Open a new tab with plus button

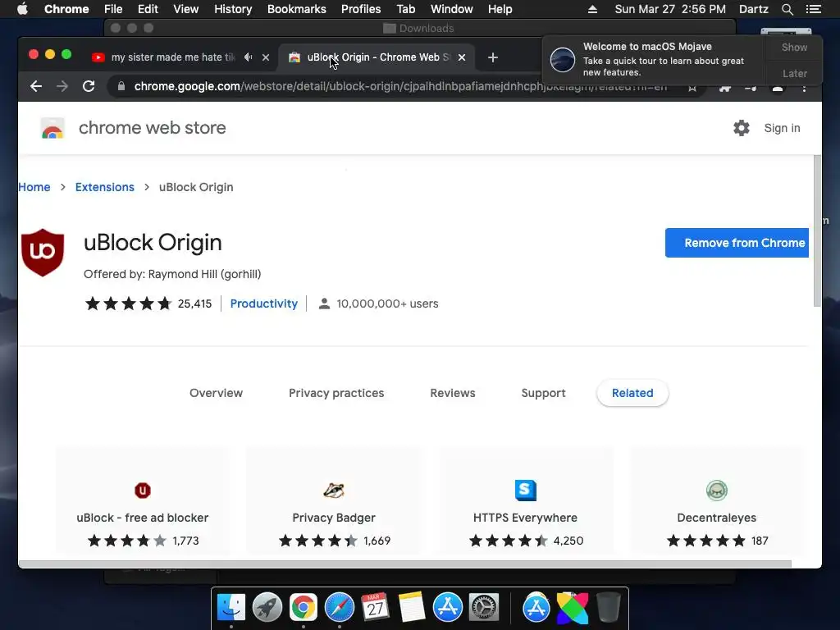pyautogui.click(x=493, y=57)
